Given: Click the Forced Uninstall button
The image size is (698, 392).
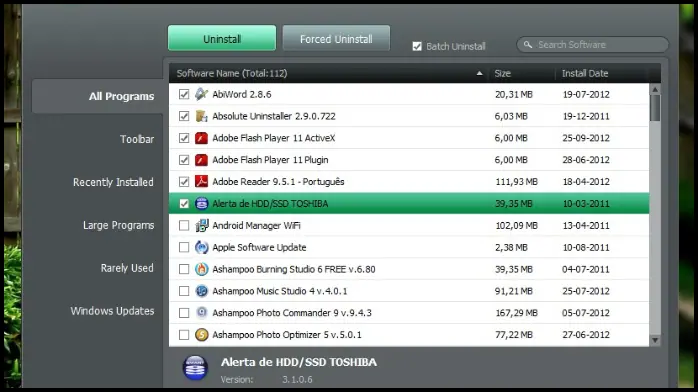Looking at the screenshot, I should 336,38.
